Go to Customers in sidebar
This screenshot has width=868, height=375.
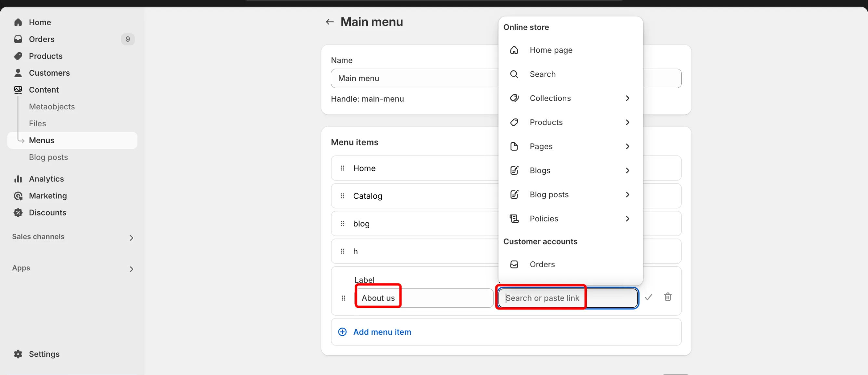pyautogui.click(x=49, y=73)
